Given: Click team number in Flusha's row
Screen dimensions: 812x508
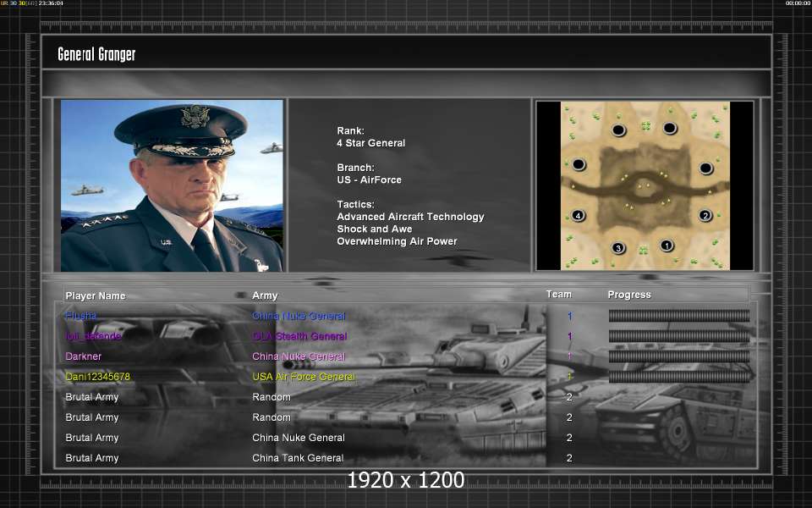Looking at the screenshot, I should coord(569,316).
